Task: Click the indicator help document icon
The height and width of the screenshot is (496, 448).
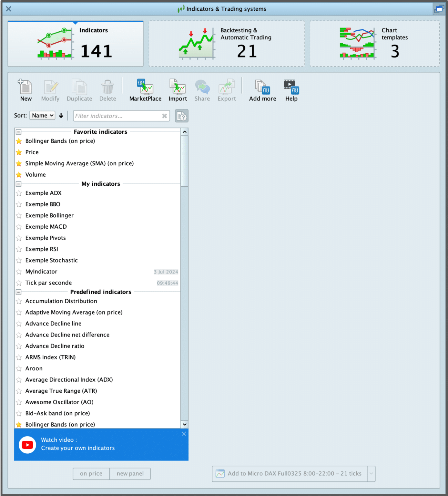Action: pyautogui.click(x=182, y=116)
